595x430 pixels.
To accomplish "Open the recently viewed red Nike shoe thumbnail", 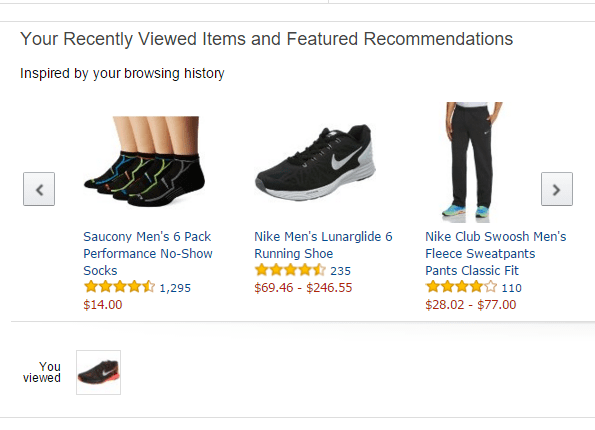I will [x=99, y=372].
